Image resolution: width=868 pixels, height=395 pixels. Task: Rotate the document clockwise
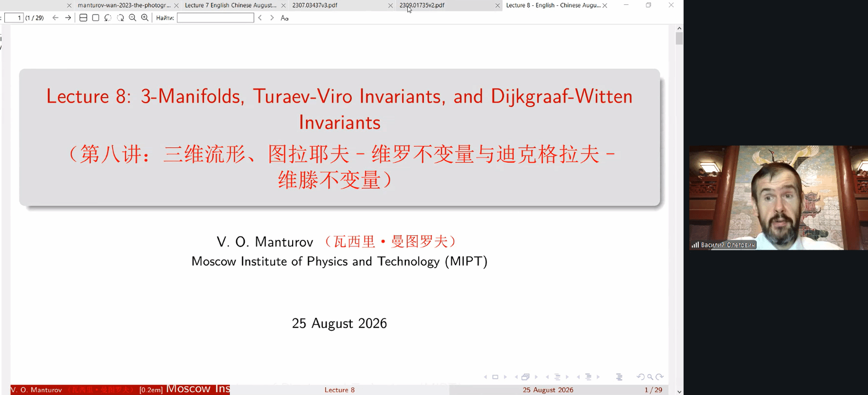pyautogui.click(x=120, y=18)
